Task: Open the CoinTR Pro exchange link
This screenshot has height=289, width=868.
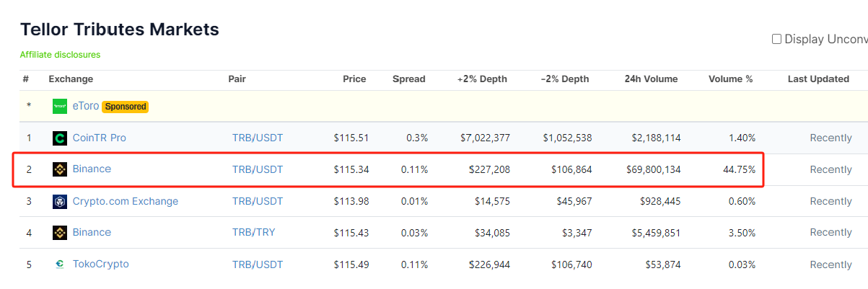Action: (x=100, y=138)
